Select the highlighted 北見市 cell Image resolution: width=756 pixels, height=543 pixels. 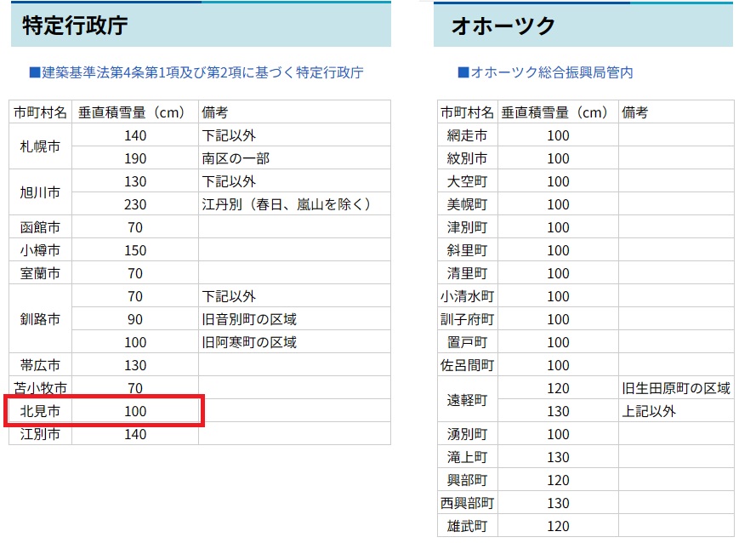(41, 411)
